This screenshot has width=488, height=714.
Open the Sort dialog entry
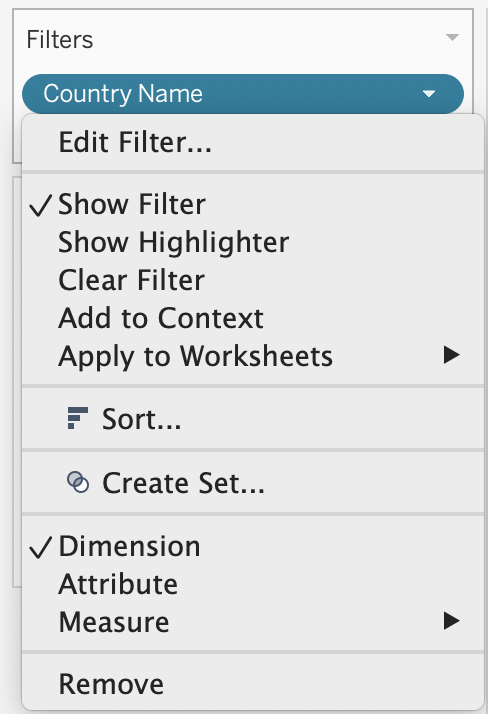pos(253,418)
